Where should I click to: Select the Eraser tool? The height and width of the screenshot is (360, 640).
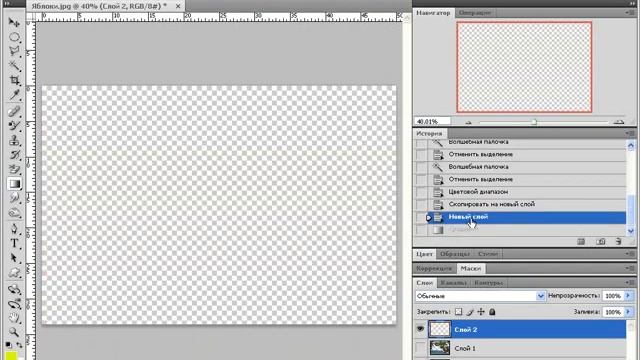pos(14,169)
